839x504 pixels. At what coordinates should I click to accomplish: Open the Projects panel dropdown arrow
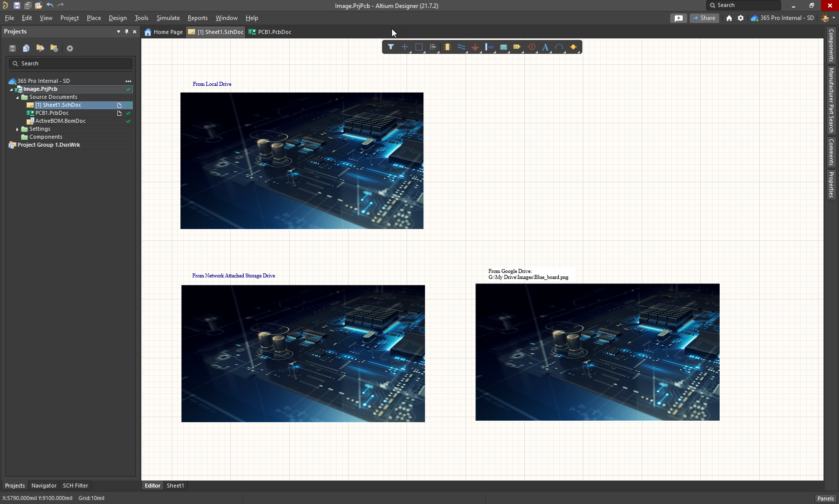click(x=118, y=31)
